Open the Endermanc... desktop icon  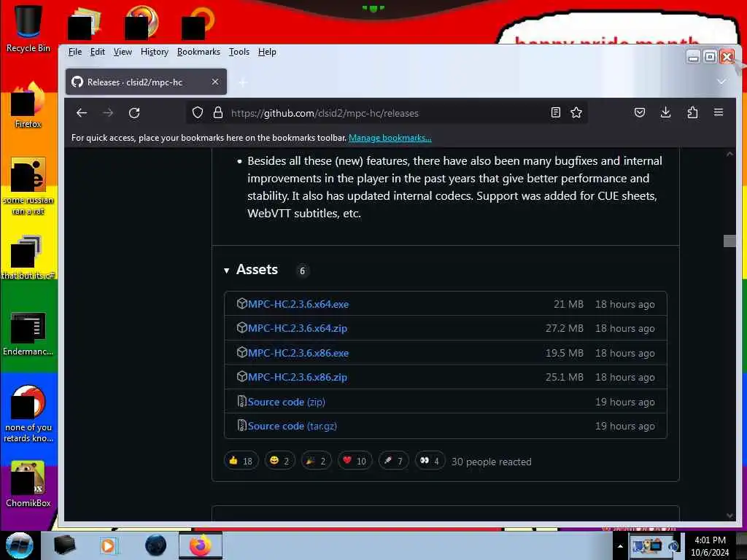click(x=28, y=333)
